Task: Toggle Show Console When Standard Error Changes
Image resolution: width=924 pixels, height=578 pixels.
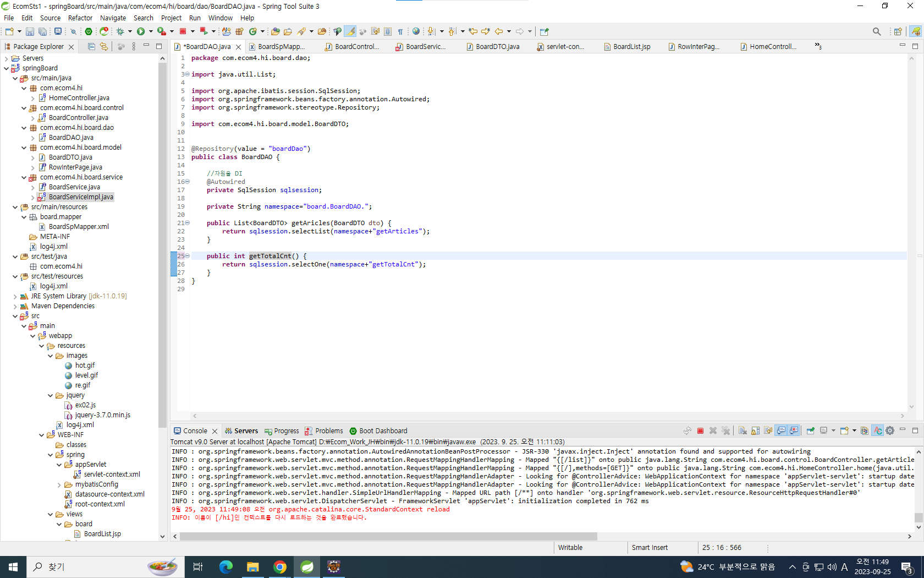Action: pos(794,430)
